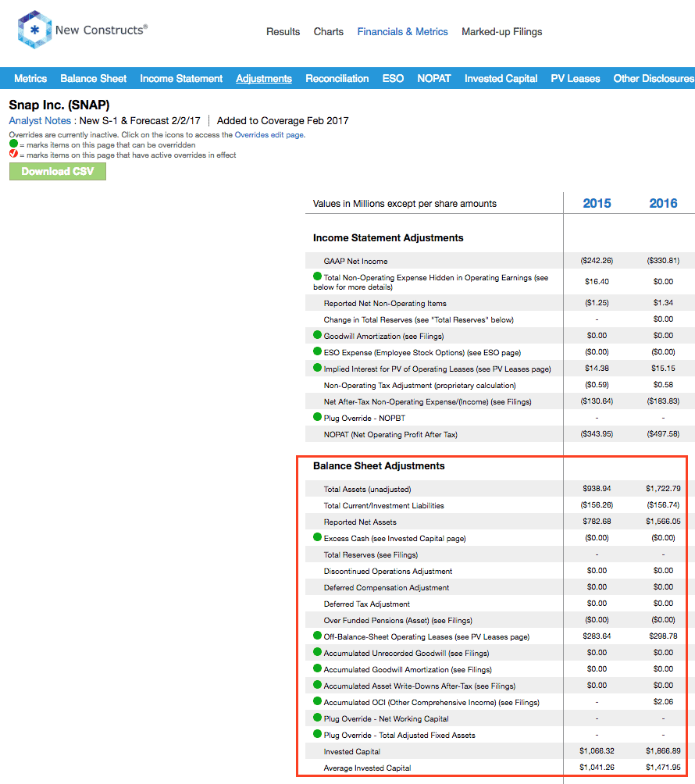Switch to the Balance Sheet tab
The width and height of the screenshot is (695, 784).
(94, 79)
